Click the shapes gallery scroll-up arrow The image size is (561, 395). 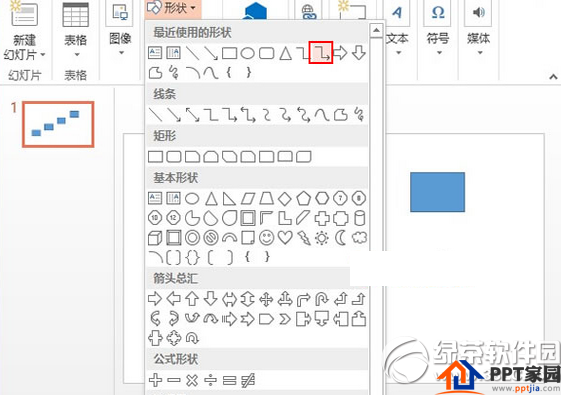tap(376, 30)
